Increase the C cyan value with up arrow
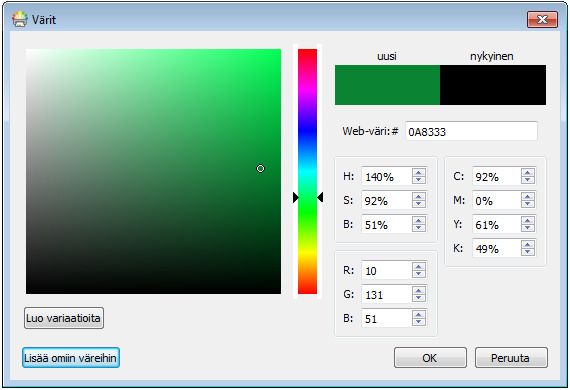570x390 pixels. [x=527, y=173]
